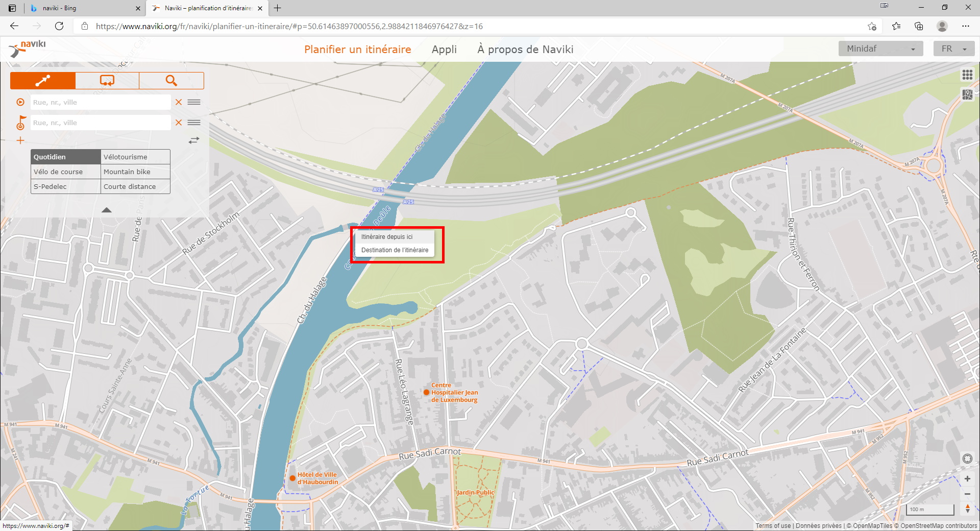
Task: Open the Minidaf account dropdown
Action: pos(880,49)
